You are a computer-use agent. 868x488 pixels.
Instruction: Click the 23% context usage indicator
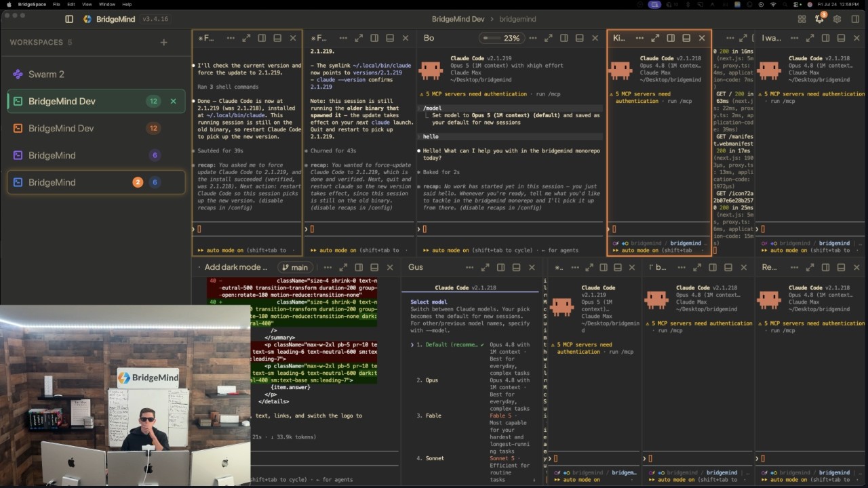(x=502, y=38)
